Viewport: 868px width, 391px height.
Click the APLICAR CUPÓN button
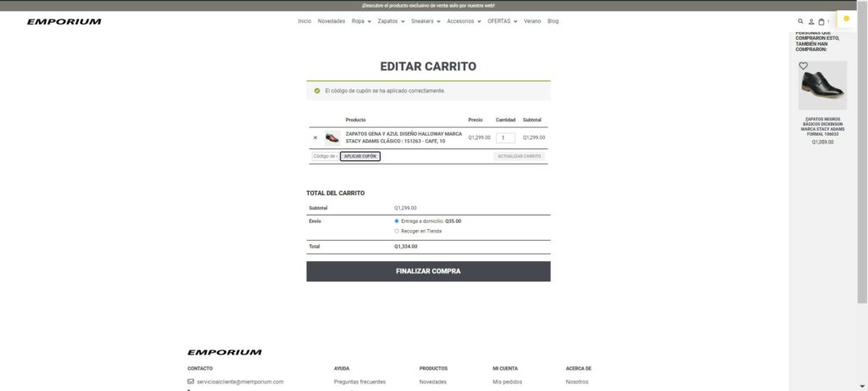coord(360,156)
